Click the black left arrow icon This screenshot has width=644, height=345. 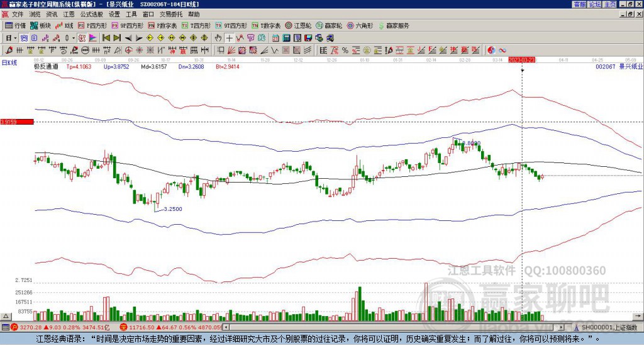[x=128, y=38]
